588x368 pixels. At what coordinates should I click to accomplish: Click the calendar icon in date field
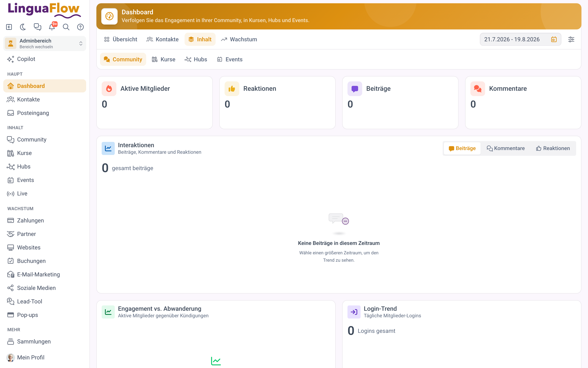coord(554,39)
